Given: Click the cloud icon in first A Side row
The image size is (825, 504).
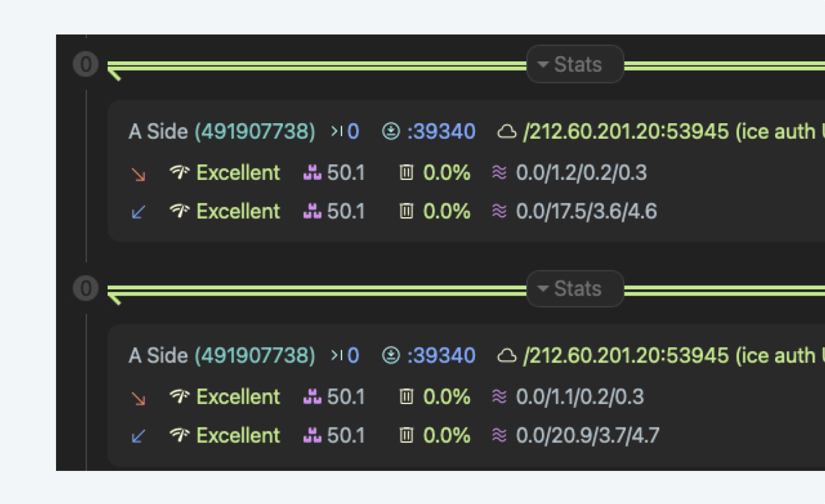Looking at the screenshot, I should [507, 131].
